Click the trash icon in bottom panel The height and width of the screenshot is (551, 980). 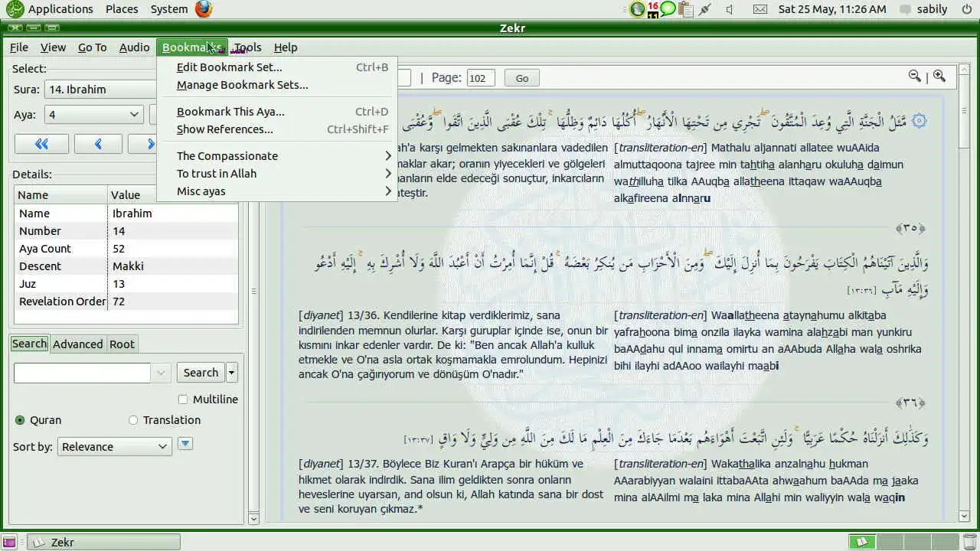[x=969, y=542]
